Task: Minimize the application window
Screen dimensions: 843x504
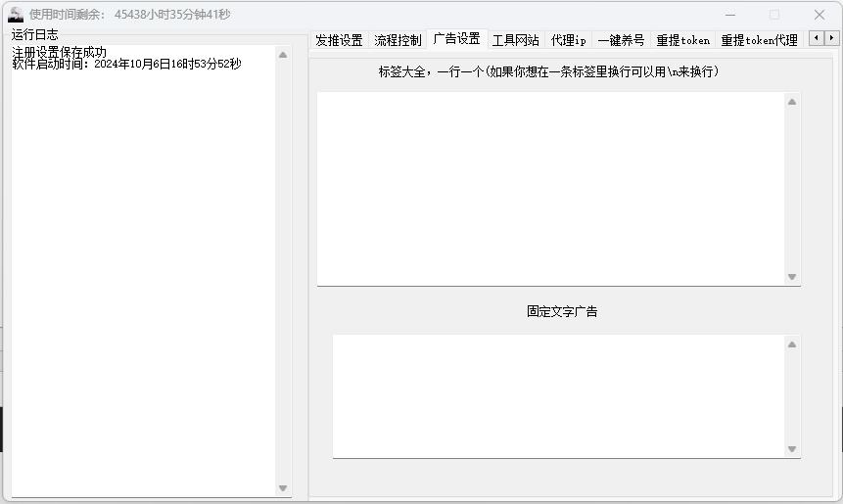Action: (x=729, y=15)
